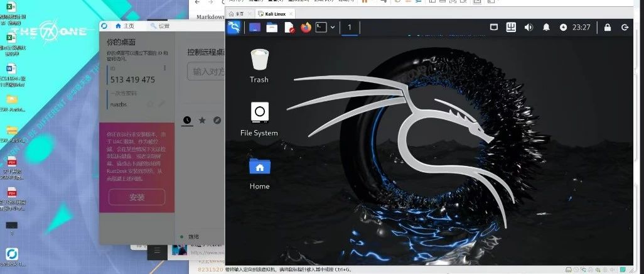Lock the screen via the Kali padlock icon
This screenshot has width=644, height=274.
coord(608,28)
